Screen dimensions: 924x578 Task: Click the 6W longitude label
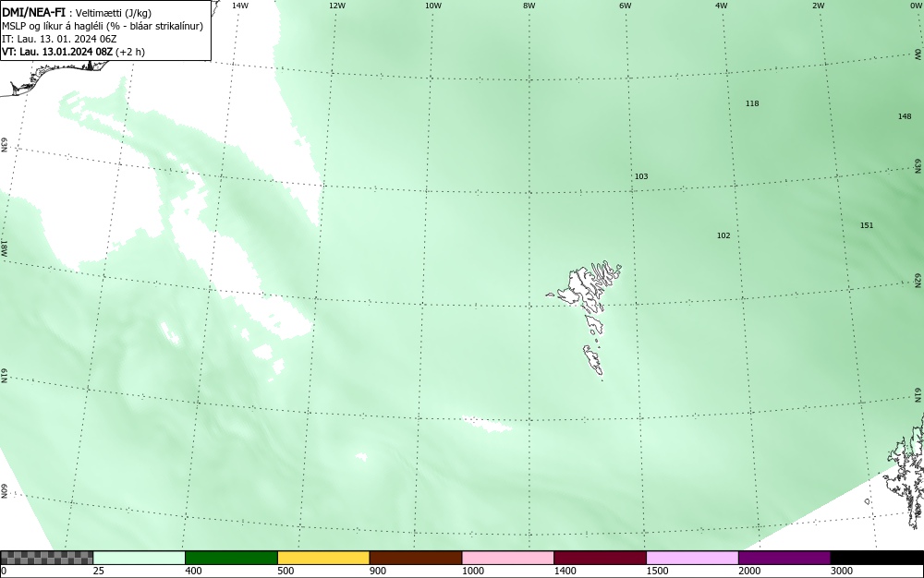(626, 6)
